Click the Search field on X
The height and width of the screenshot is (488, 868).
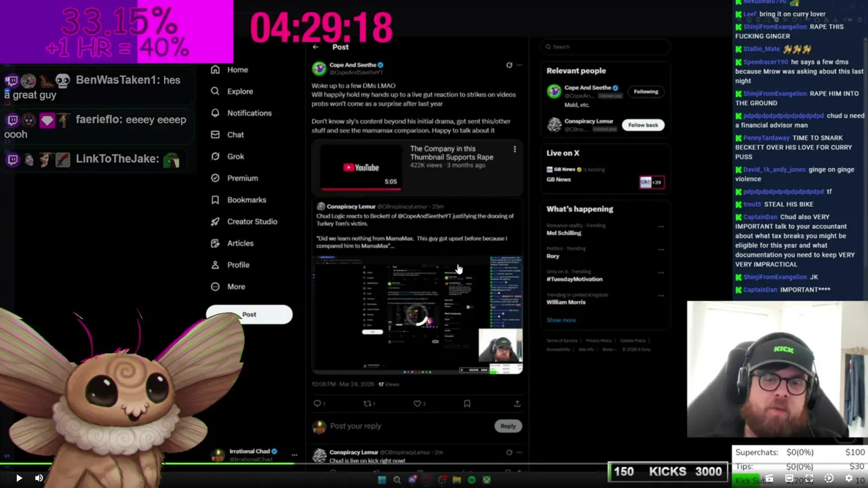point(606,47)
